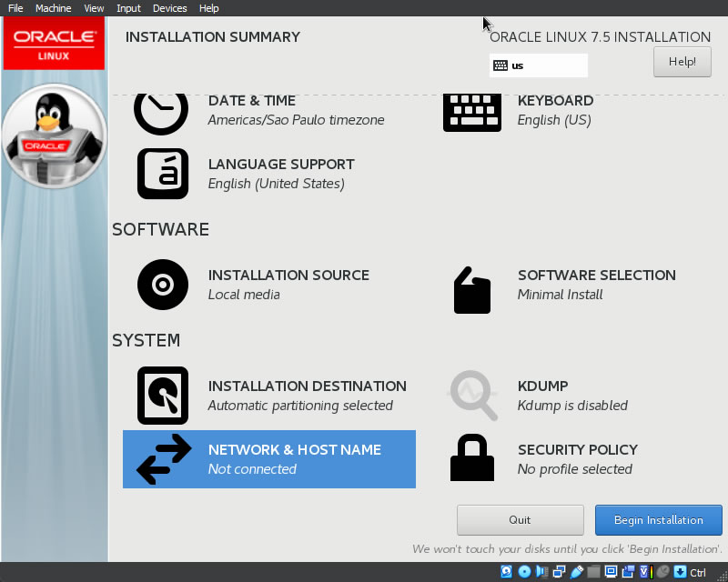Open the Installation Source disc icon
The width and height of the screenshot is (728, 582).
point(163,285)
